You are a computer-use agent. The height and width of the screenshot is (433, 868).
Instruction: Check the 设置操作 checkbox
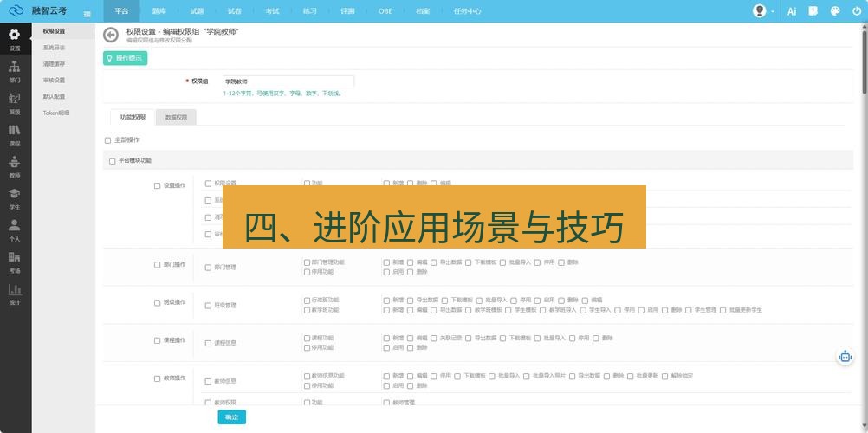point(157,186)
